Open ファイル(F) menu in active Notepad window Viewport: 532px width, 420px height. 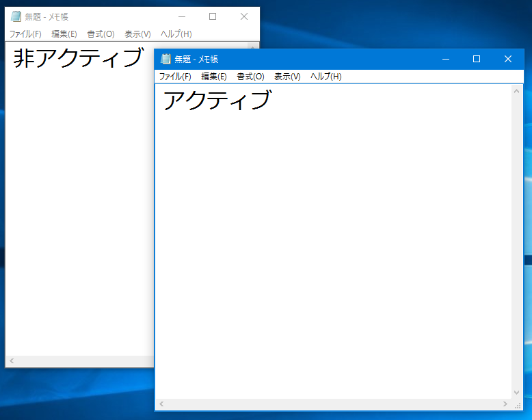click(175, 77)
